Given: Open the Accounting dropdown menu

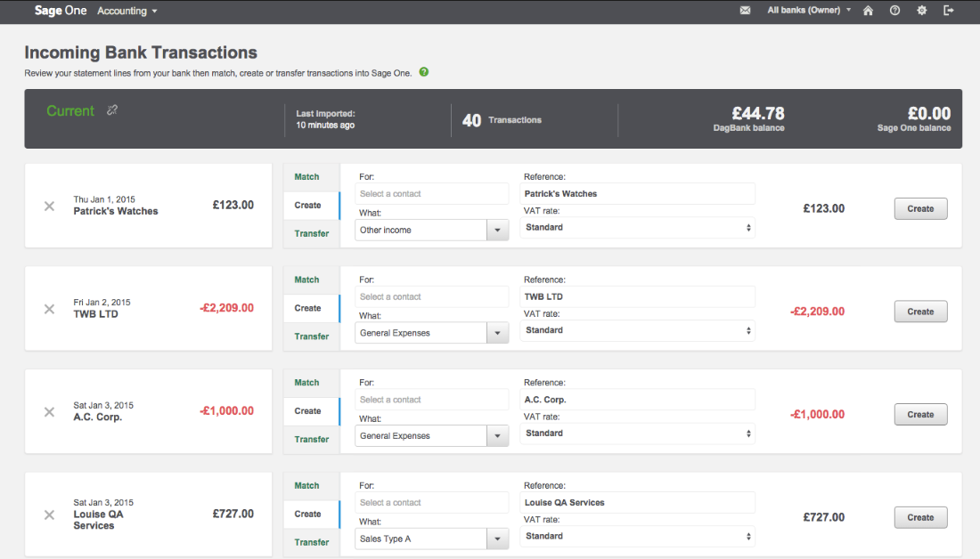Looking at the screenshot, I should 127,11.
